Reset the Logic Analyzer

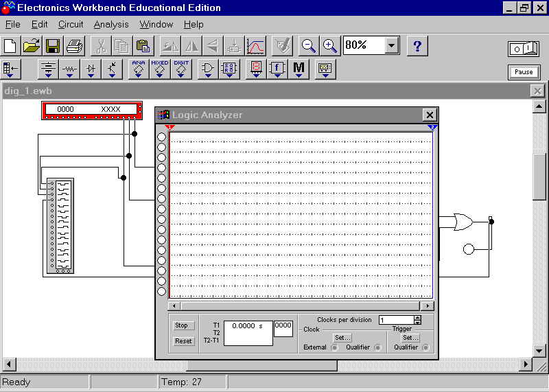(x=183, y=341)
